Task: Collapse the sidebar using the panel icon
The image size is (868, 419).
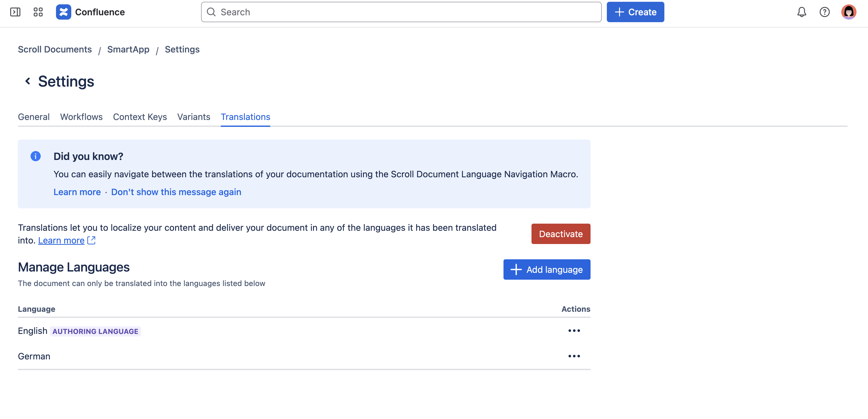Action: [15, 12]
